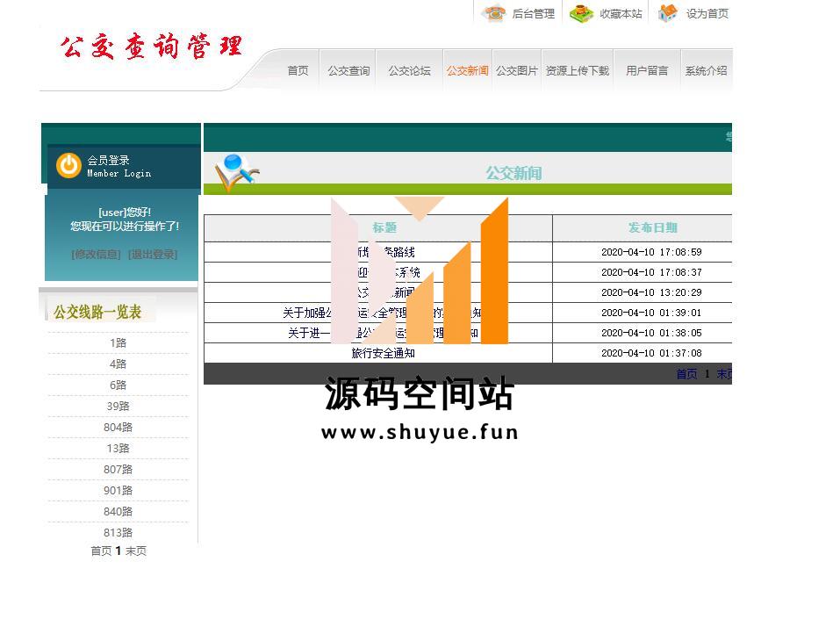This screenshot has width=840, height=641.
Task: Select route 807路 in the list
Action: tap(118, 470)
